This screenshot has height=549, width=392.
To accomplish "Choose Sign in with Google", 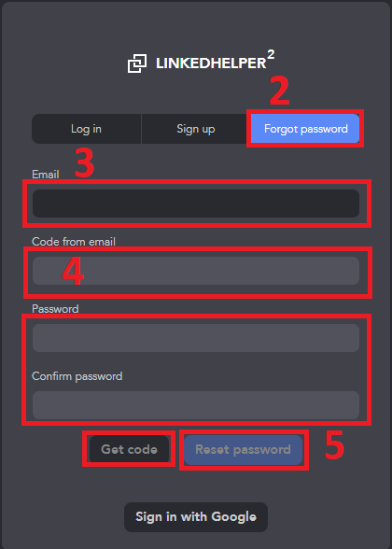I will coord(196,517).
